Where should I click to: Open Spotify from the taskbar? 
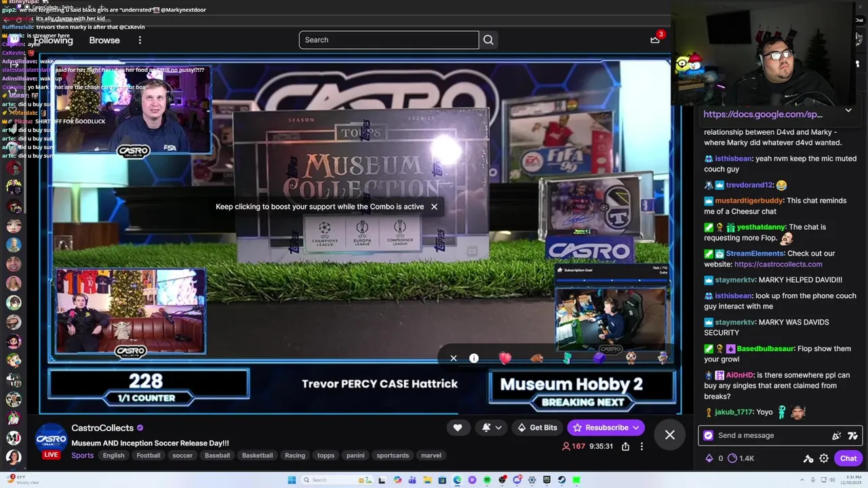coord(487,480)
